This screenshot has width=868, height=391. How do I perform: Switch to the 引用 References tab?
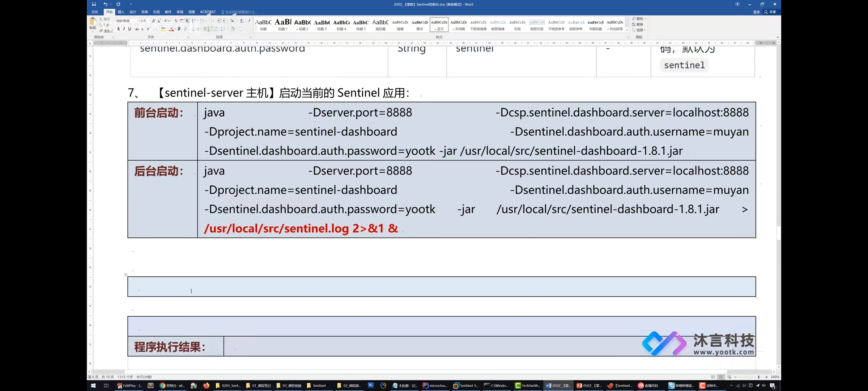(156, 12)
